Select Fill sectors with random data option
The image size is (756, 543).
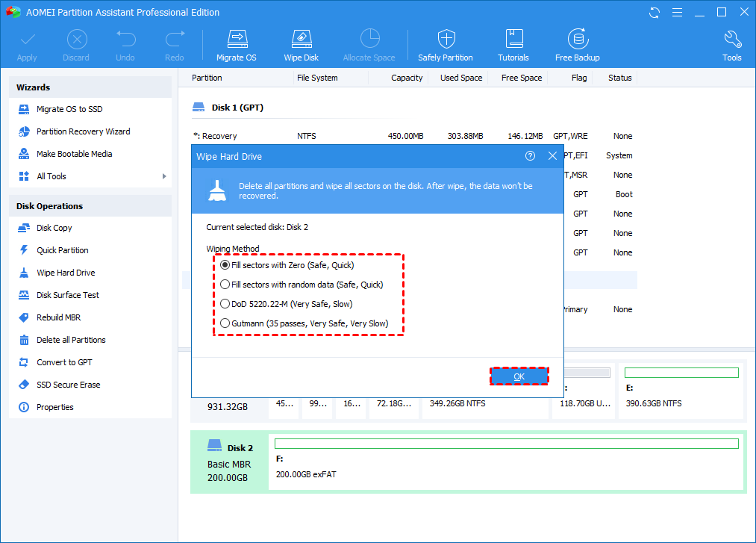(x=302, y=285)
